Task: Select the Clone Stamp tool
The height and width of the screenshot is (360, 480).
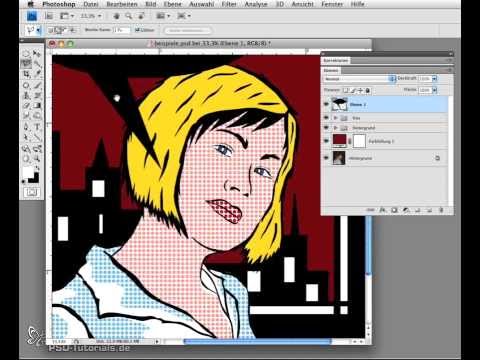Action: coord(26,95)
